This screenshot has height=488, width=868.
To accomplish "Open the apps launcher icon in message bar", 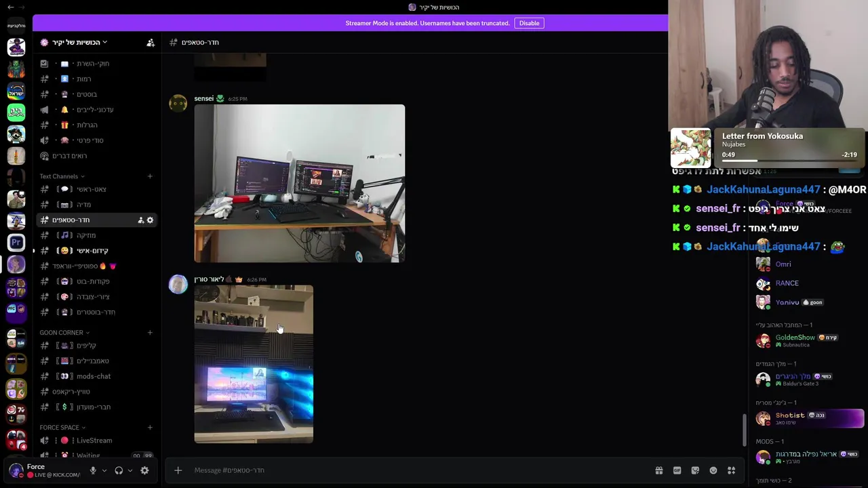I will coord(731,470).
